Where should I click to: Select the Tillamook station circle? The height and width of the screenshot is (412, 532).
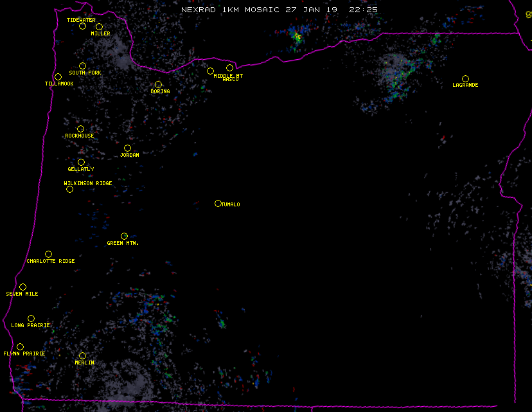[58, 77]
